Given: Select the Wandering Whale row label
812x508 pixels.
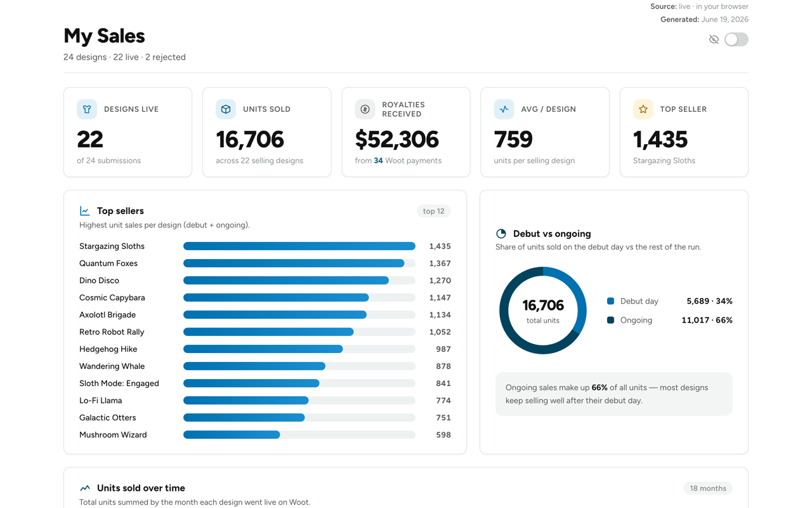Looking at the screenshot, I should [112, 366].
